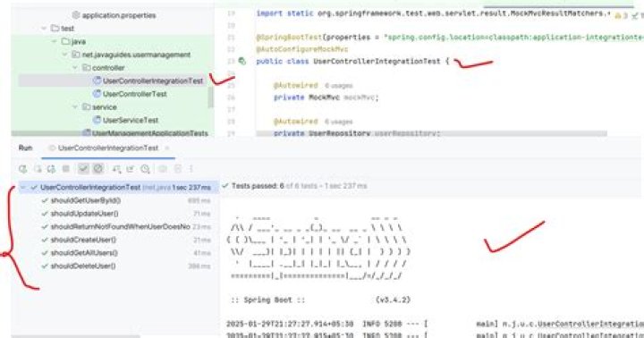Click the Rerun Failed Tests icon

[38, 169]
